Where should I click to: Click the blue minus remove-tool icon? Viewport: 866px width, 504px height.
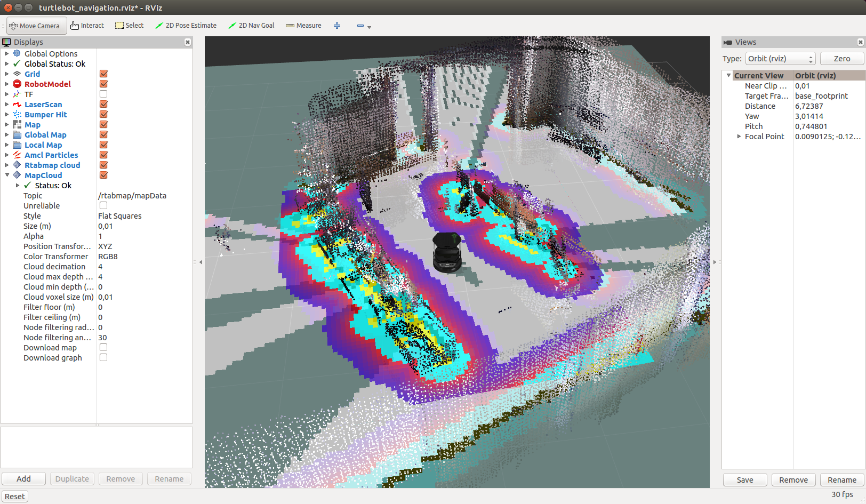pos(360,26)
